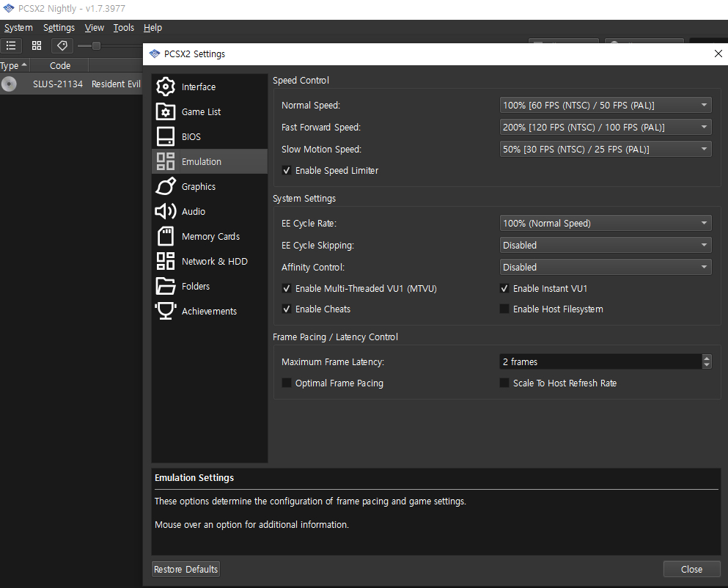Open the Normal Speed dropdown
This screenshot has height=588, width=728.
[x=606, y=105]
